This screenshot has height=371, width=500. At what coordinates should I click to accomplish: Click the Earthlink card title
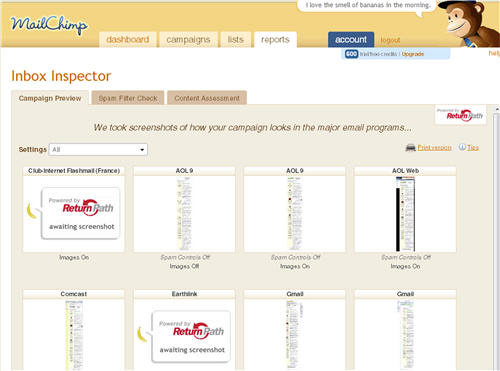click(184, 294)
